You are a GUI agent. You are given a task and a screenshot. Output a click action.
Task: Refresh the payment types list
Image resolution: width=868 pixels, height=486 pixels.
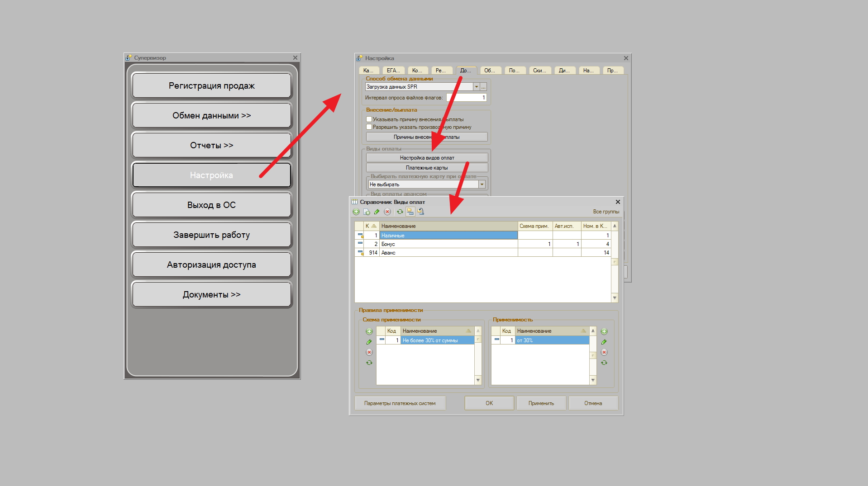pos(400,212)
